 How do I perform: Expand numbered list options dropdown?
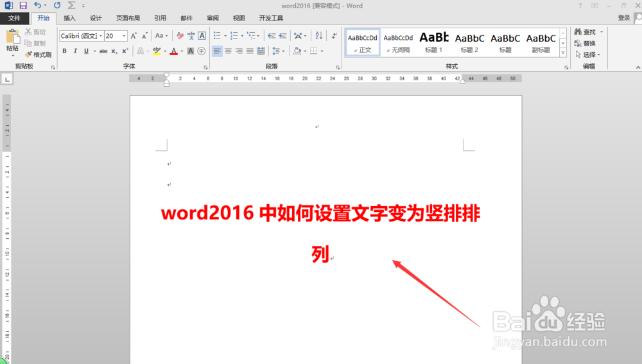point(243,36)
